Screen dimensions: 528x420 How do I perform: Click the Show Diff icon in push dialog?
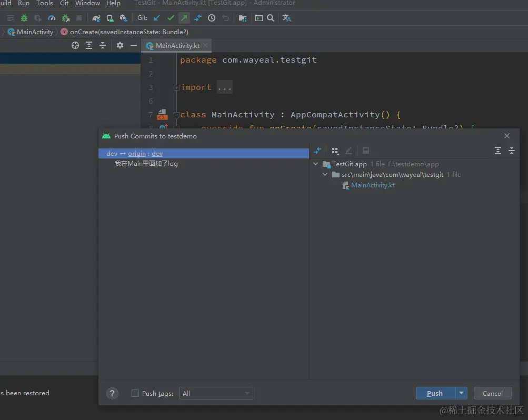coord(317,151)
